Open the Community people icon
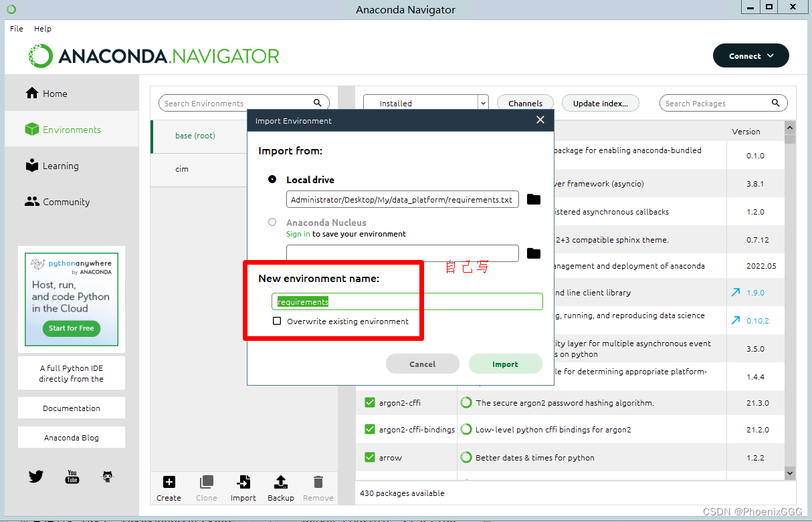812x522 pixels. point(32,202)
